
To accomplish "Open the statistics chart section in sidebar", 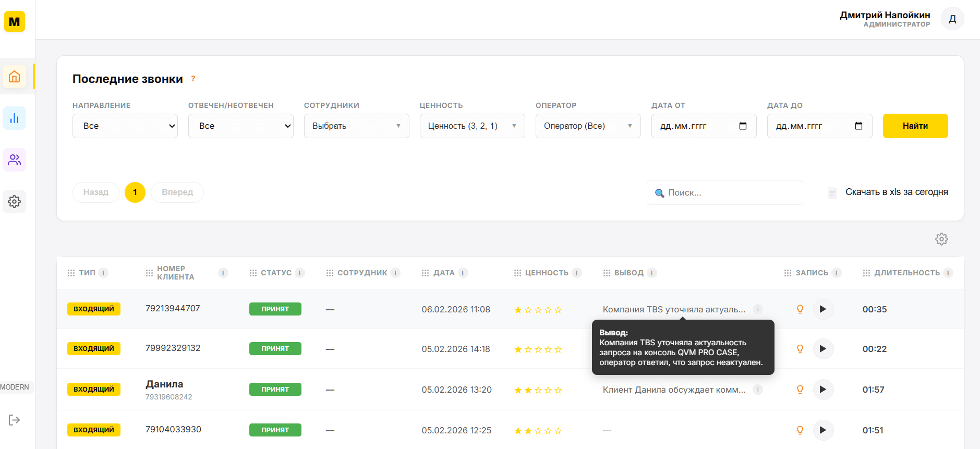I will click(x=15, y=118).
